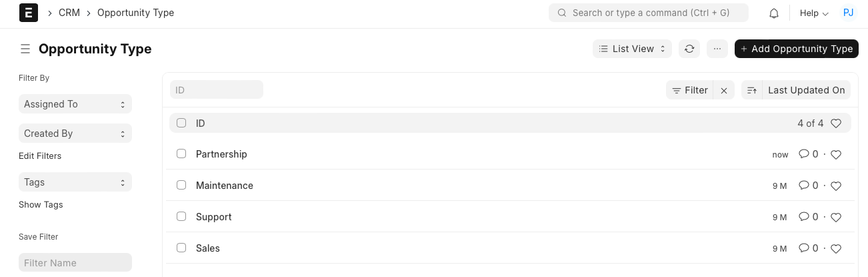Check the Partnership row checkbox

coord(181,154)
